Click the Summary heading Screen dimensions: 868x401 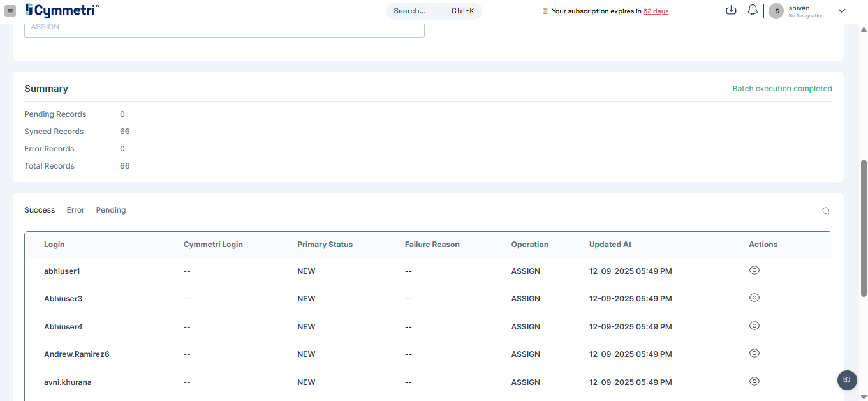pyautogui.click(x=46, y=89)
